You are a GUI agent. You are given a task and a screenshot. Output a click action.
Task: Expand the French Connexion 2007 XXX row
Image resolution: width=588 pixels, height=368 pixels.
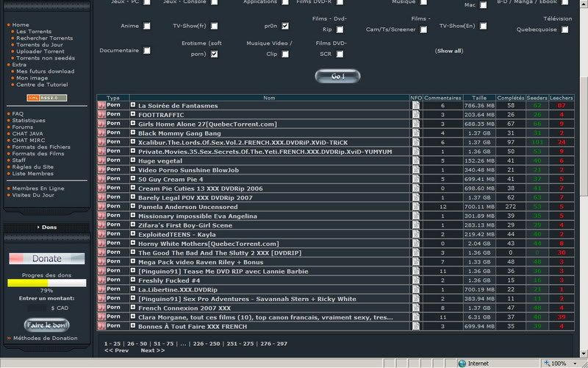tap(133, 308)
